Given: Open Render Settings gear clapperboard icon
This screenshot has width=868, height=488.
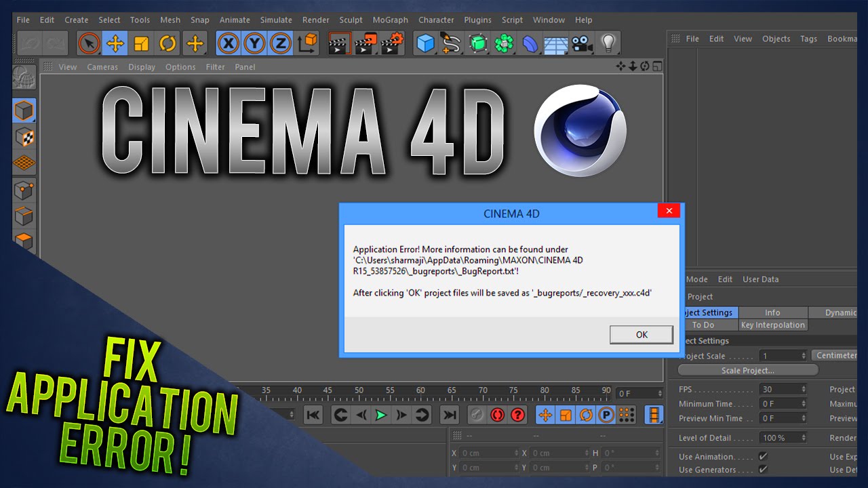Looking at the screenshot, I should click(392, 44).
